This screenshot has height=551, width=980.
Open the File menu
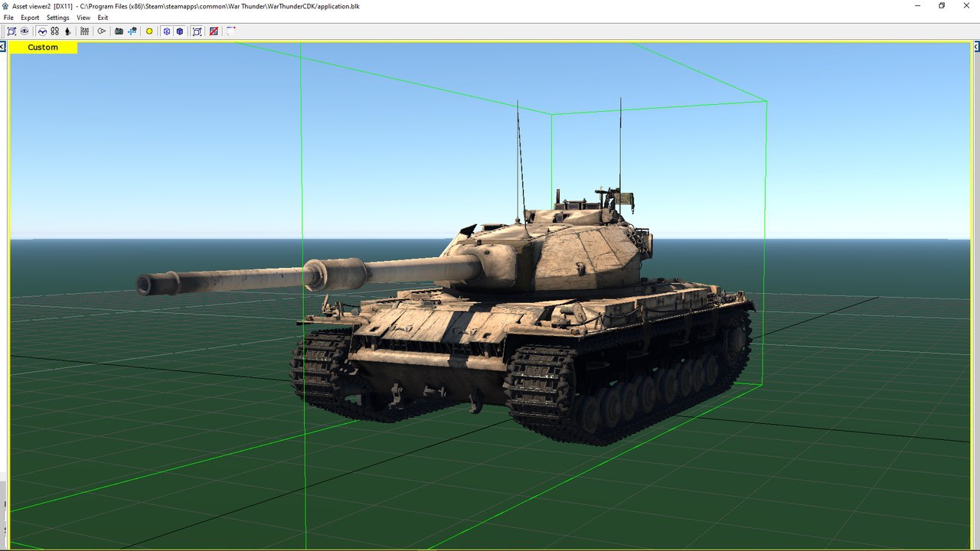tap(8, 18)
